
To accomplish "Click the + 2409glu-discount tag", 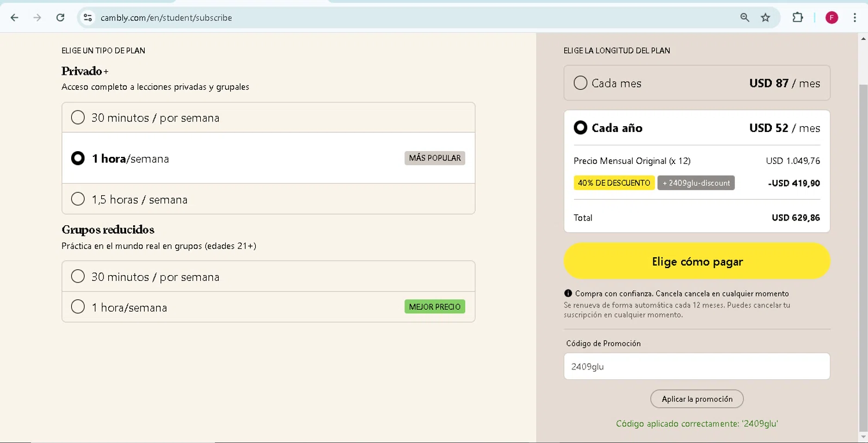I will [696, 183].
